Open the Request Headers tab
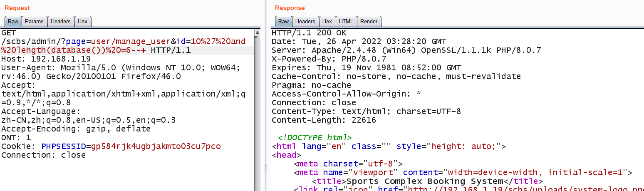This screenshot has width=644, height=191. click(x=61, y=21)
